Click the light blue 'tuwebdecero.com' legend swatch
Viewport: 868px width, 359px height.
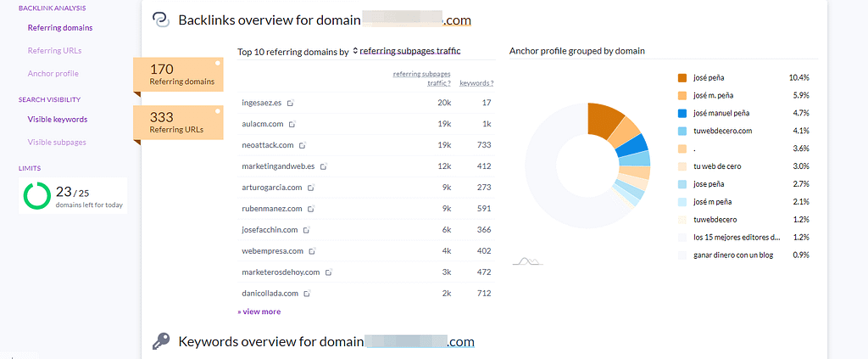pyautogui.click(x=682, y=131)
